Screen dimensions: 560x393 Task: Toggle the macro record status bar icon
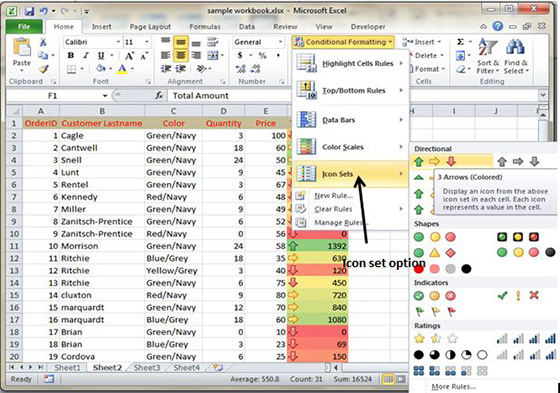point(49,379)
